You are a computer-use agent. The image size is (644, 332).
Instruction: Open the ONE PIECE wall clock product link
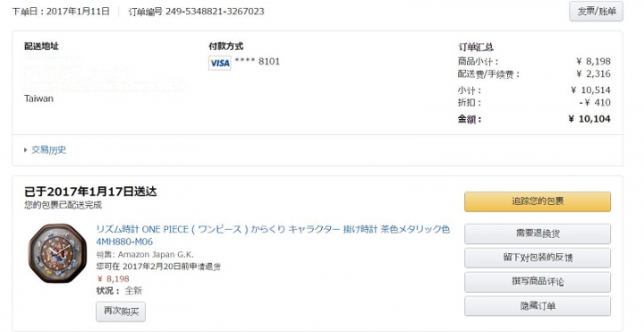tap(273, 235)
